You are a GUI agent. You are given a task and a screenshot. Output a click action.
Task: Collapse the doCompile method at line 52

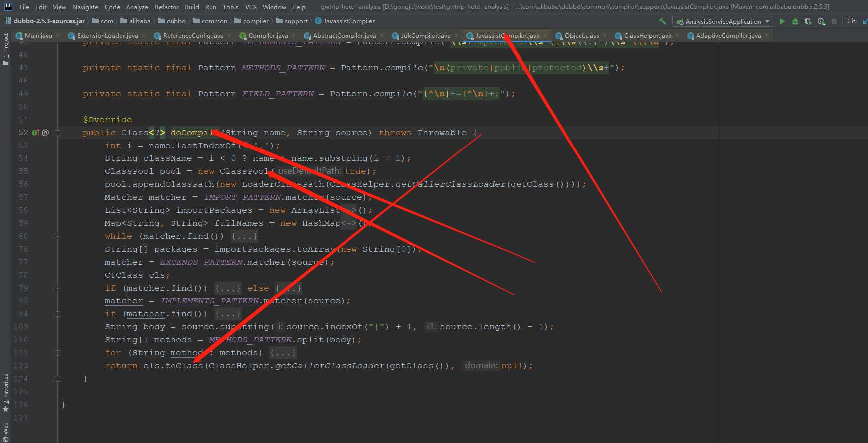pos(57,133)
